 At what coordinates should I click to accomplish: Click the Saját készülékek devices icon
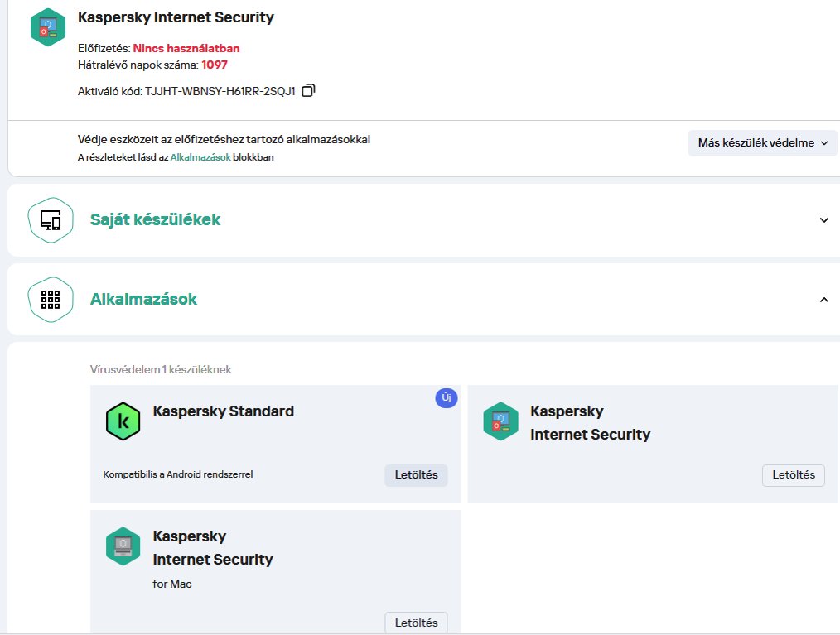click(51, 220)
